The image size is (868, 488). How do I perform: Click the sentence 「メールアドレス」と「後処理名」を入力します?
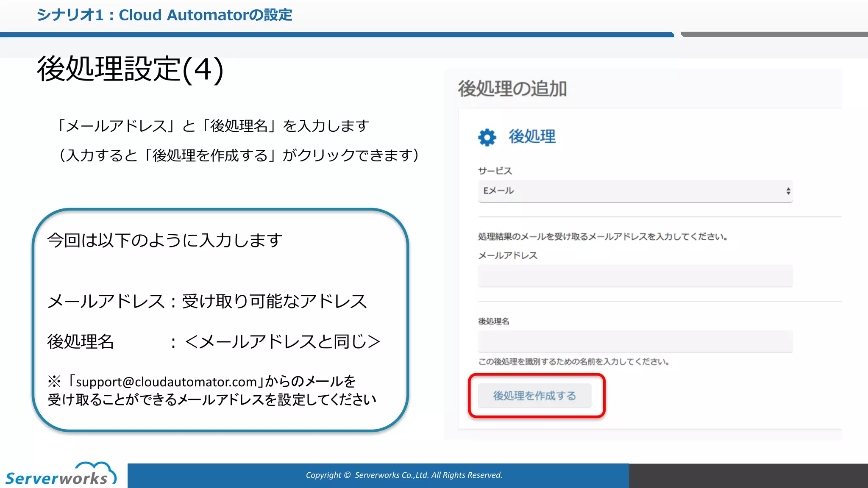click(212, 126)
